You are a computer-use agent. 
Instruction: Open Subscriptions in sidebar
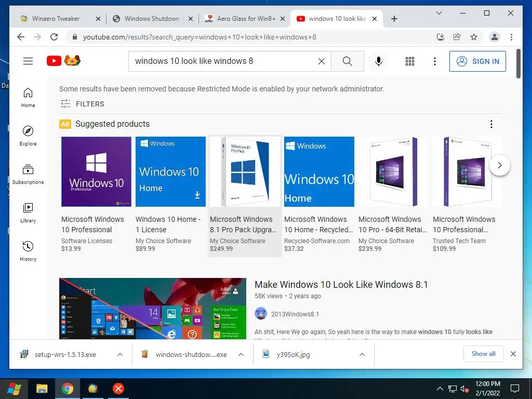pyautogui.click(x=28, y=175)
